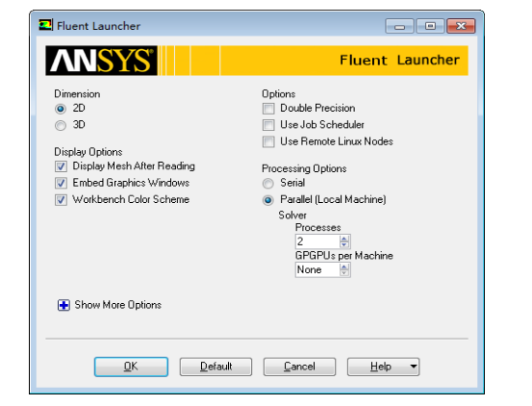The height and width of the screenshot is (406, 532).
Task: Uncheck Embed Graphics Windows
Action: (61, 183)
